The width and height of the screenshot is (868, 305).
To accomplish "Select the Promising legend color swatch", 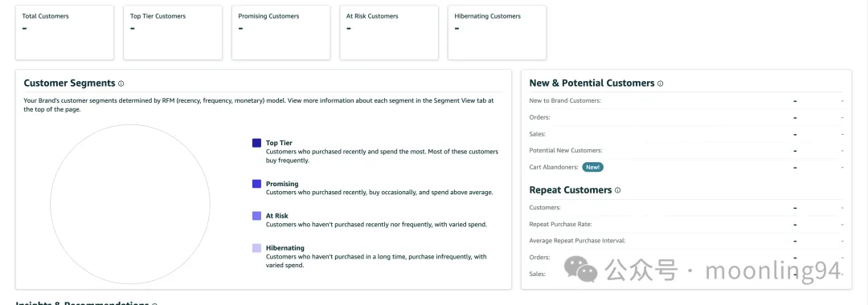I will point(256,184).
